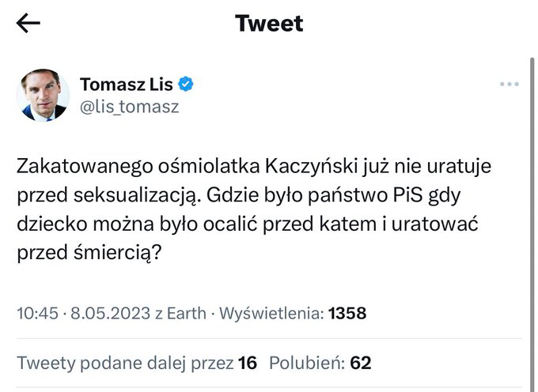The height and width of the screenshot is (392, 538).
Task: Go back using the left arrow
Action: pyautogui.click(x=28, y=24)
